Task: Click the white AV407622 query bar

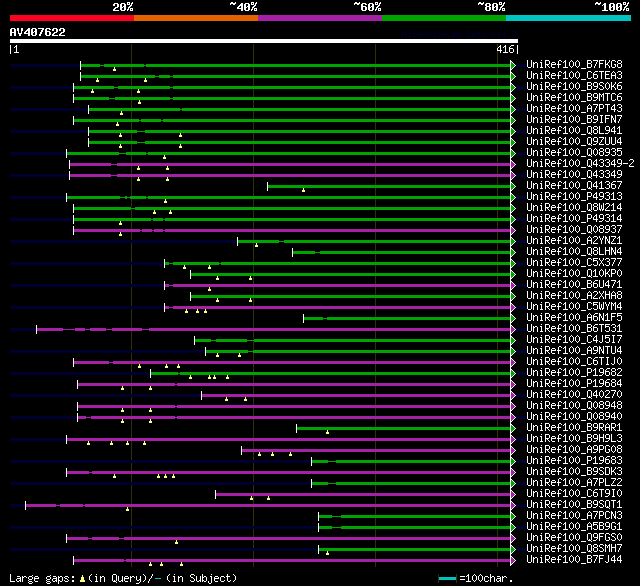Action: coord(264,41)
